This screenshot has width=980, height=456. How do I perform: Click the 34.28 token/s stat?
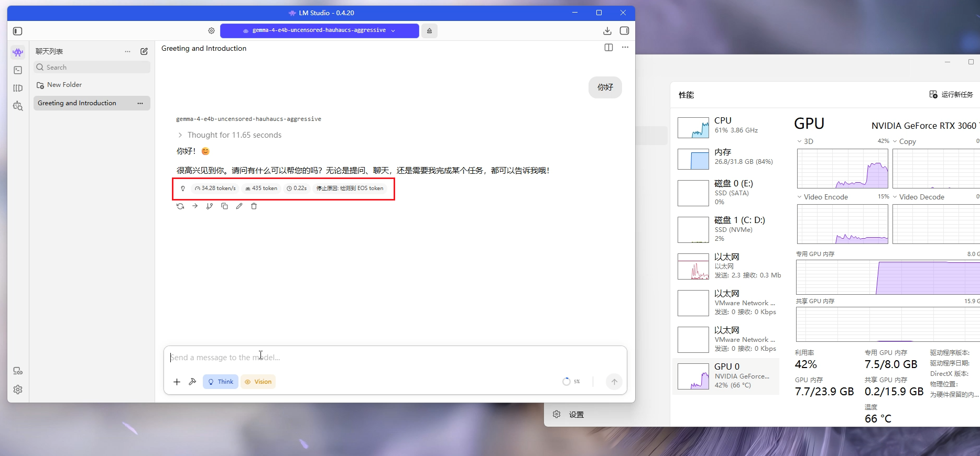coord(215,188)
